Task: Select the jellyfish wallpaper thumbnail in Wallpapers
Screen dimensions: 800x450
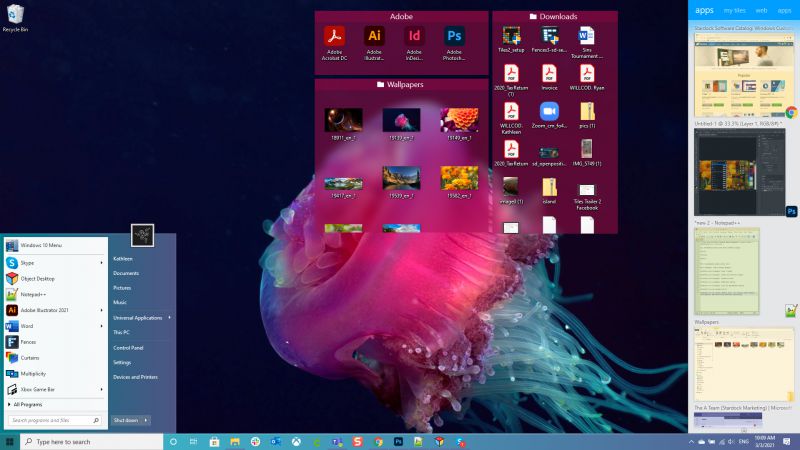Action: click(402, 120)
